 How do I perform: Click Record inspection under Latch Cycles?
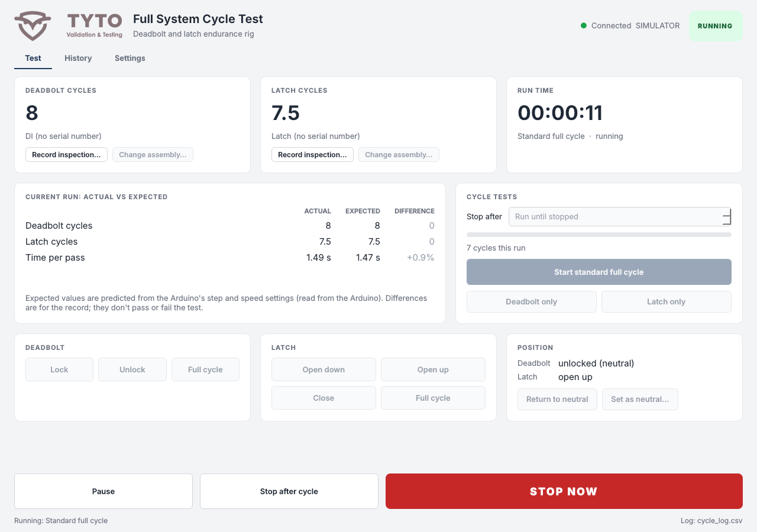(312, 155)
